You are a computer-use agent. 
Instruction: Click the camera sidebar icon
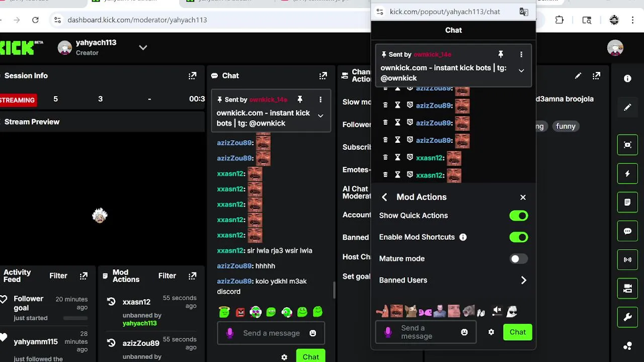627,289
